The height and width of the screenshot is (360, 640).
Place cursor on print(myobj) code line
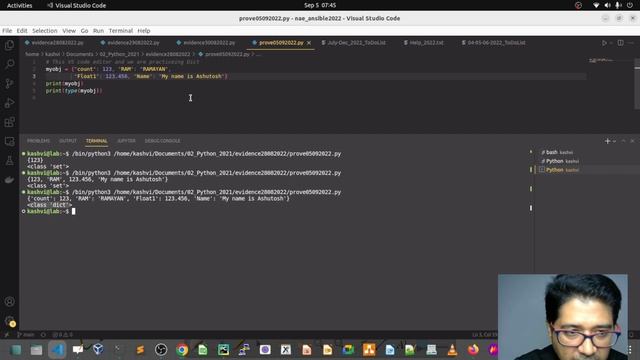click(x=64, y=84)
